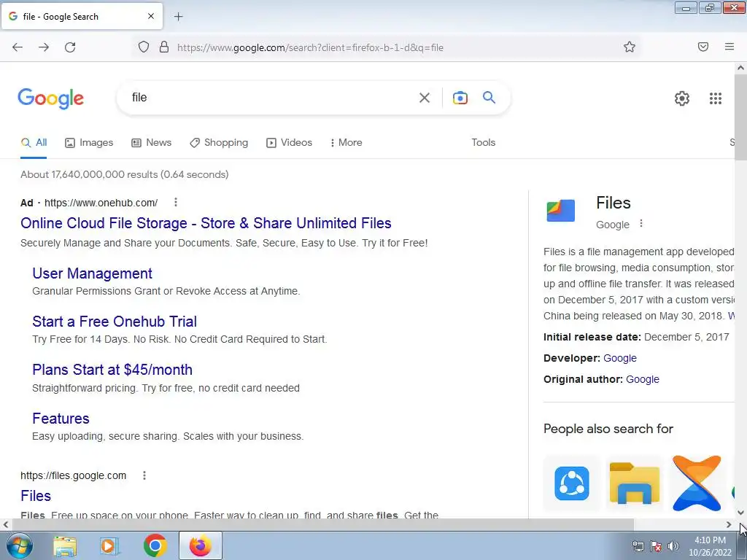The height and width of the screenshot is (560, 747).
Task: Open 'Online Cloud File Storage' ad link
Action: 206,223
